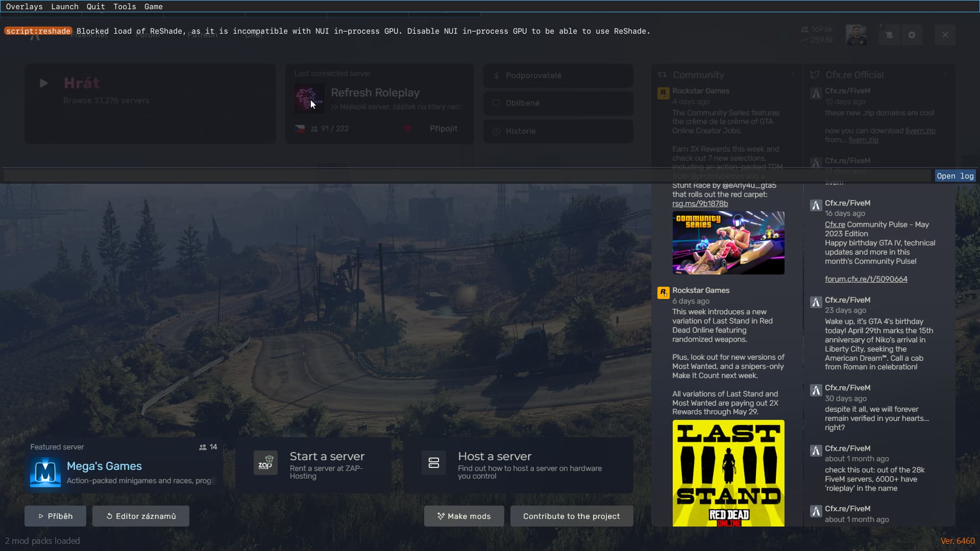Click the Ver. 6460 version label
Viewport: 980px width, 551px height.
pyautogui.click(x=958, y=541)
